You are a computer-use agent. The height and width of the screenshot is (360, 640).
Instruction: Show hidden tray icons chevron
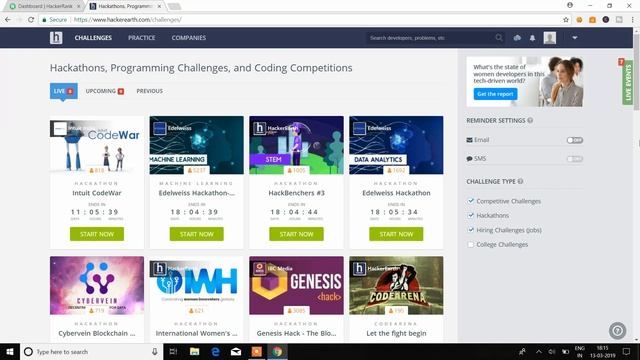[x=539, y=351]
